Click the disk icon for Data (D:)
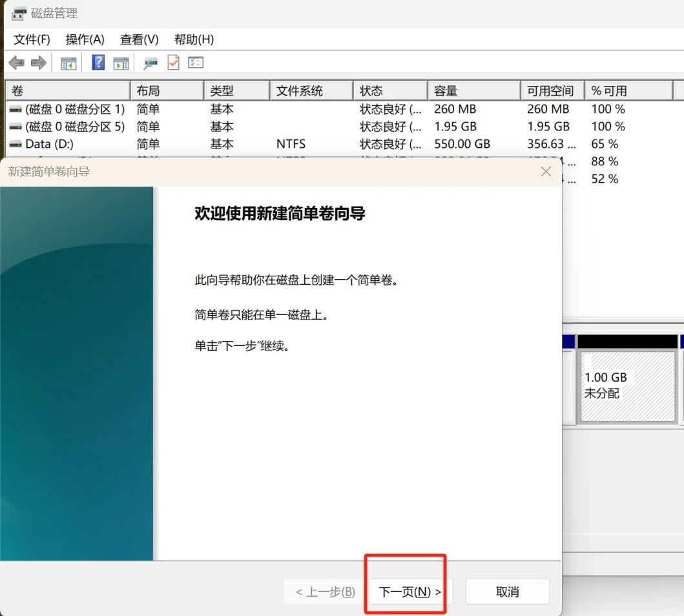The image size is (684, 616). [x=16, y=144]
